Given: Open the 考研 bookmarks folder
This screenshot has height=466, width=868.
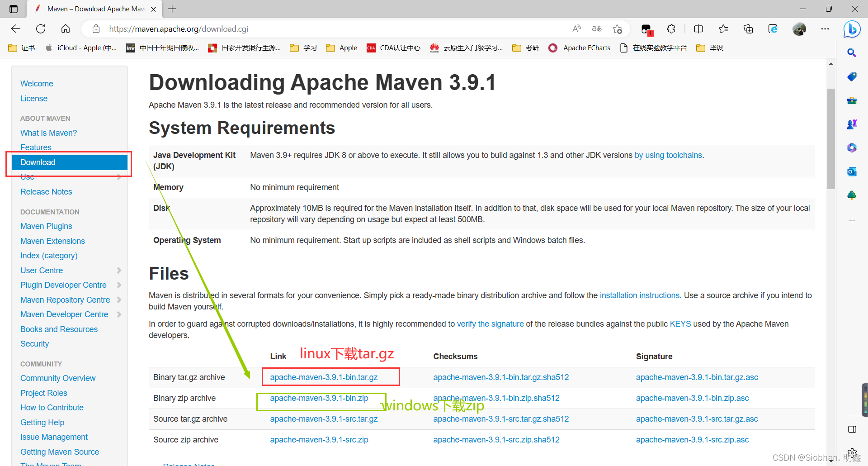Looking at the screenshot, I should coord(525,48).
